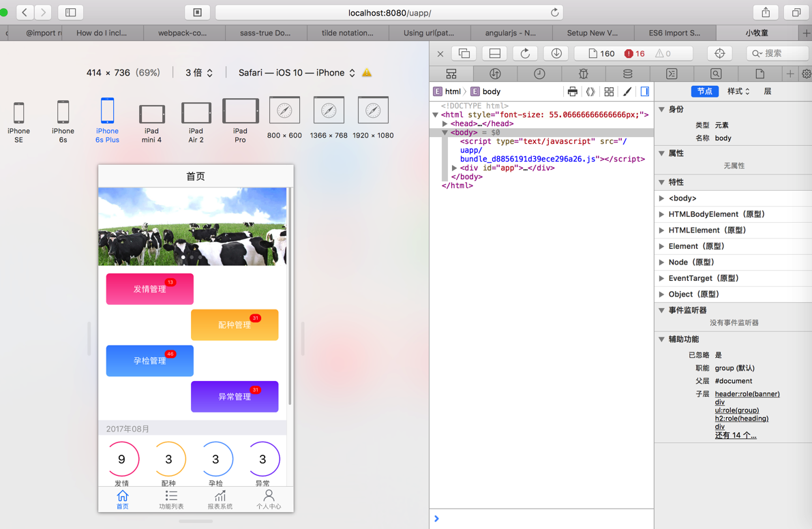Open the Elements tab icon in inspector
812x529 pixels.
point(451,74)
